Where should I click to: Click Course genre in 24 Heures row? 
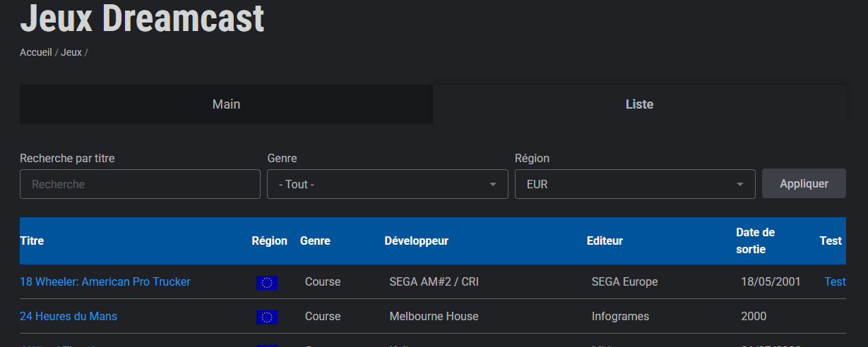[x=323, y=316]
